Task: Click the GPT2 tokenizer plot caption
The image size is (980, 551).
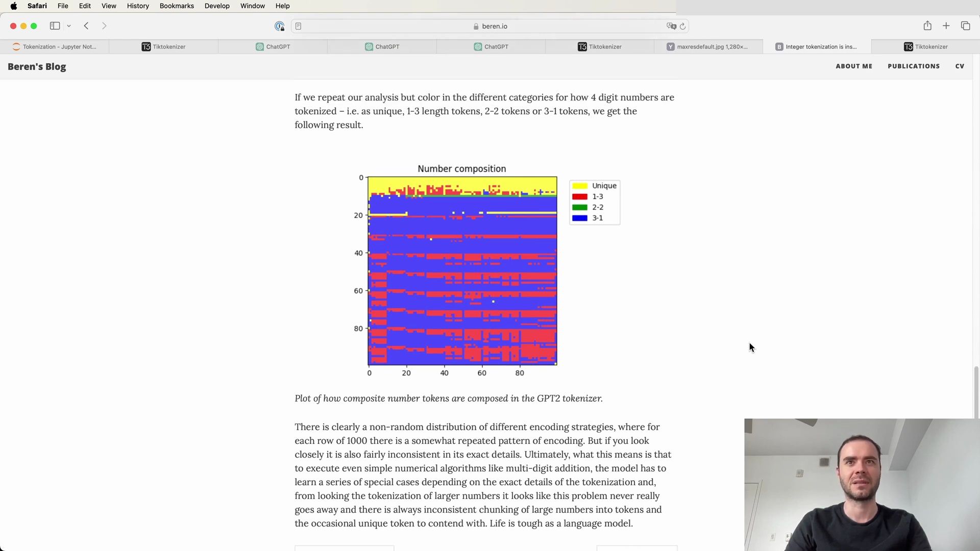Action: tap(449, 398)
